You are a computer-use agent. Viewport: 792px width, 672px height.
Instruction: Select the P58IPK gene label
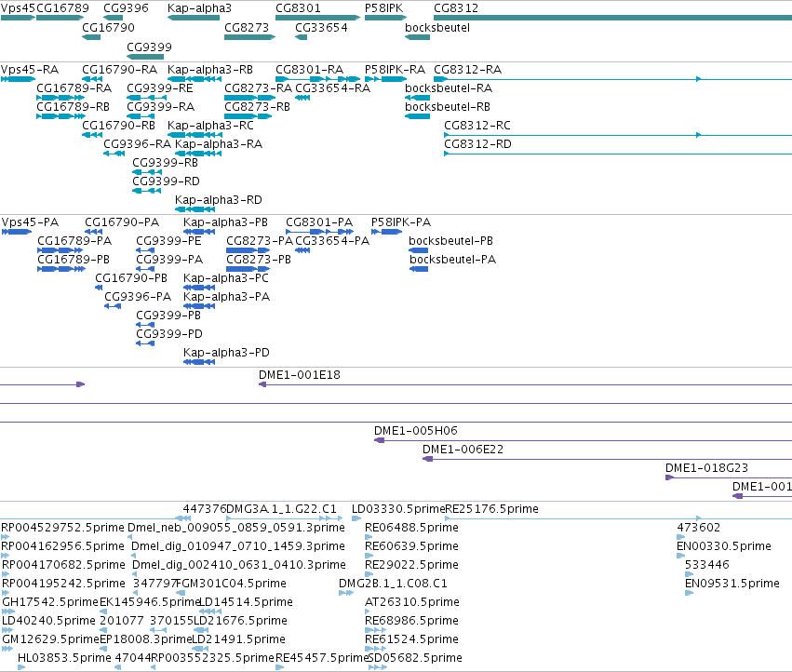coord(383,8)
